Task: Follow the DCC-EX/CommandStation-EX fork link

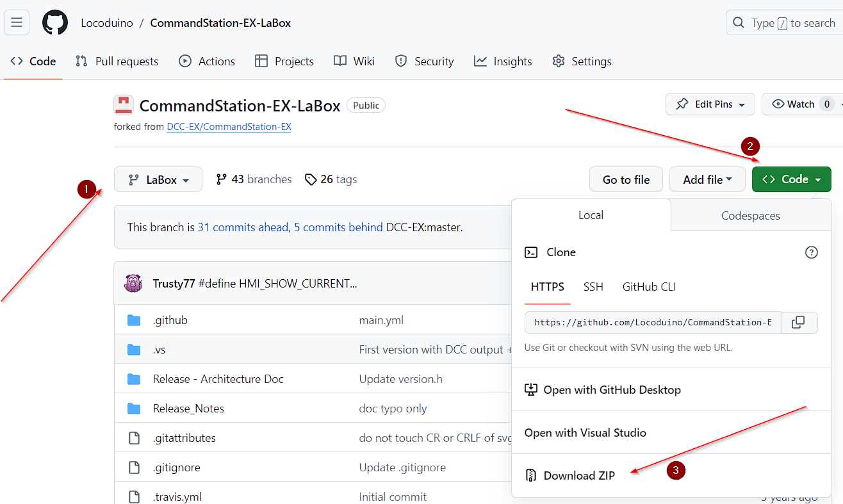Action: (229, 127)
